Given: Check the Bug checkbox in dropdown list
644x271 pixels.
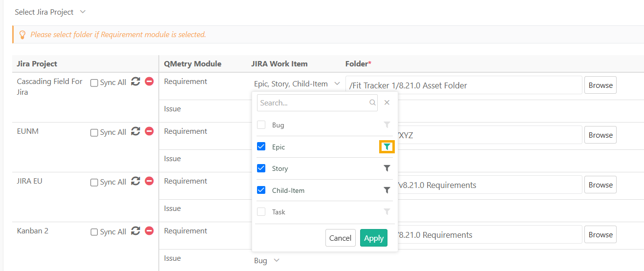Looking at the screenshot, I should 261,125.
